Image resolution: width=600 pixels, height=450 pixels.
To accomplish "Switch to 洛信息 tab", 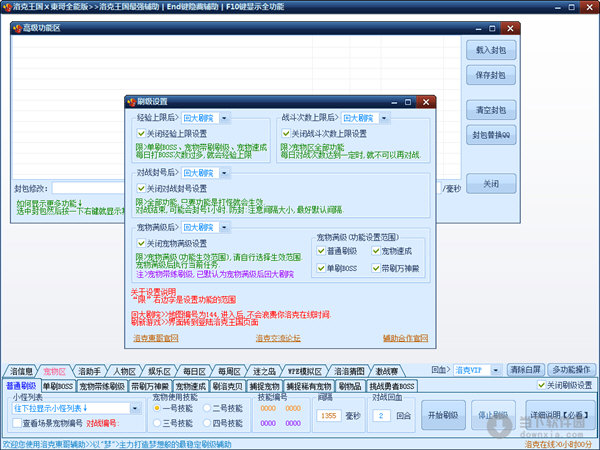I will 21,371.
